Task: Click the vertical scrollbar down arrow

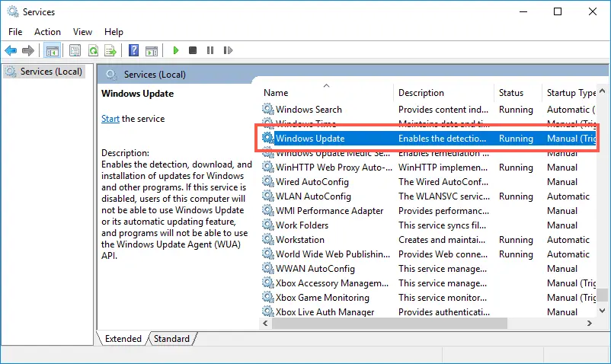Action: pos(603,311)
